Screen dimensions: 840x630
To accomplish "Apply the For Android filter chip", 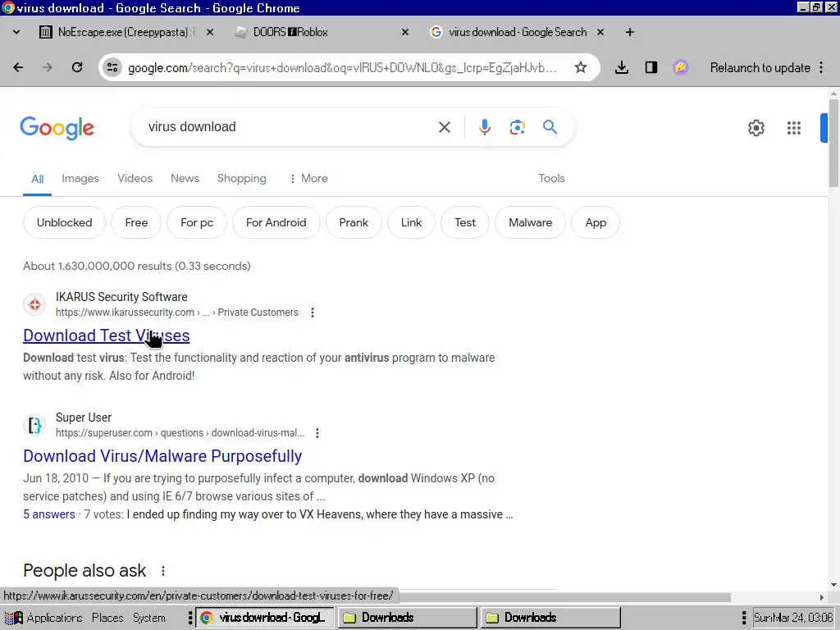I will click(x=276, y=222).
